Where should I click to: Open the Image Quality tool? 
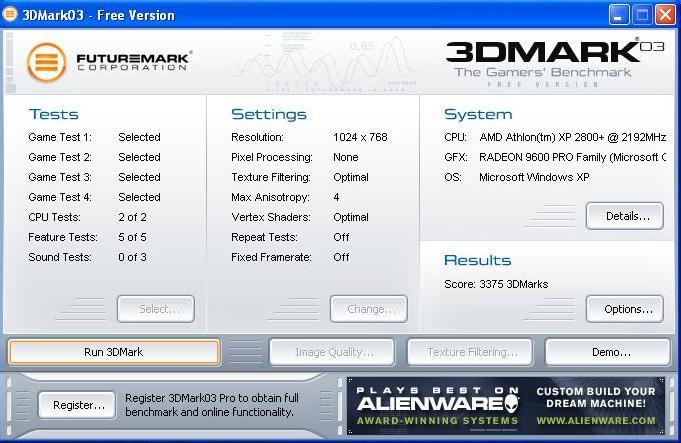click(332, 352)
